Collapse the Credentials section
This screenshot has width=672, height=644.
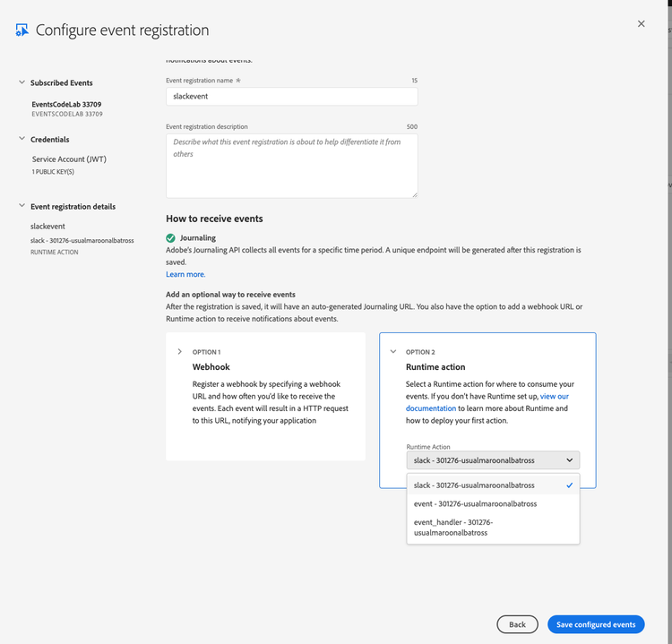(x=22, y=139)
